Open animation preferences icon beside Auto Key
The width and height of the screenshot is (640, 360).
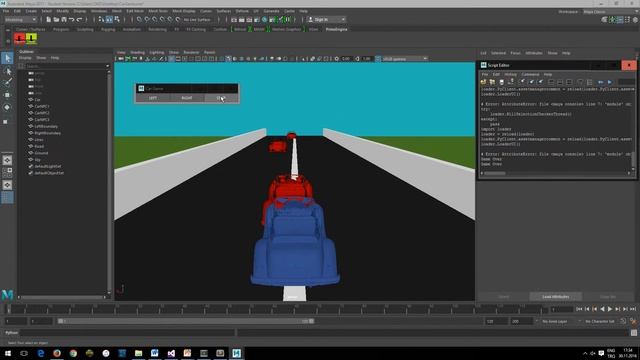click(633, 322)
